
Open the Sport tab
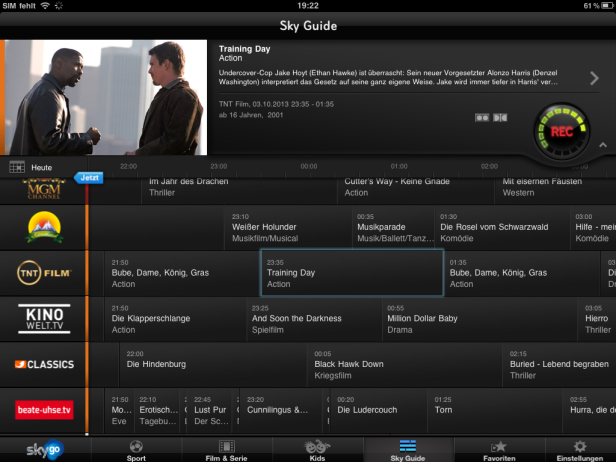point(136,451)
